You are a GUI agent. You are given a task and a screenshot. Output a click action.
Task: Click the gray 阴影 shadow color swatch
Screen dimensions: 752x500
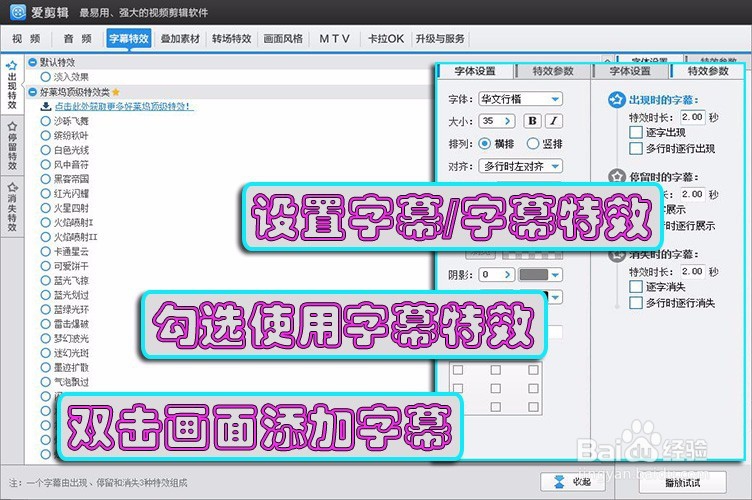click(x=534, y=275)
